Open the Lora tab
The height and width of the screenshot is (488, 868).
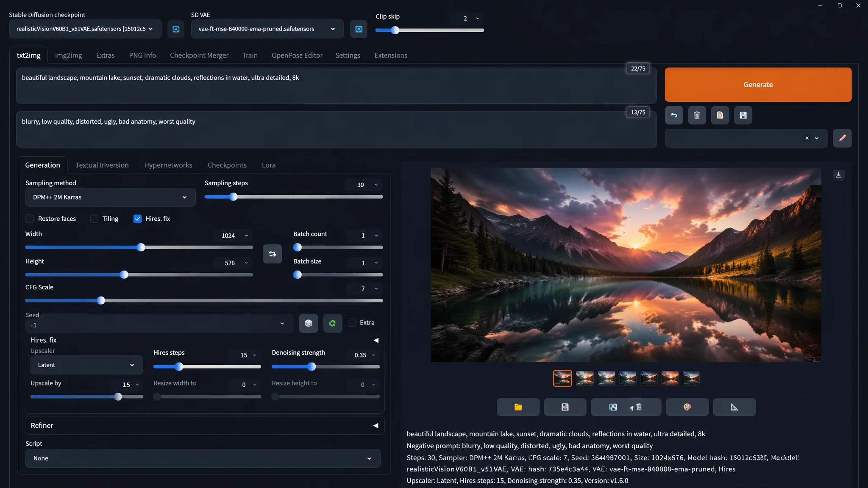point(269,165)
